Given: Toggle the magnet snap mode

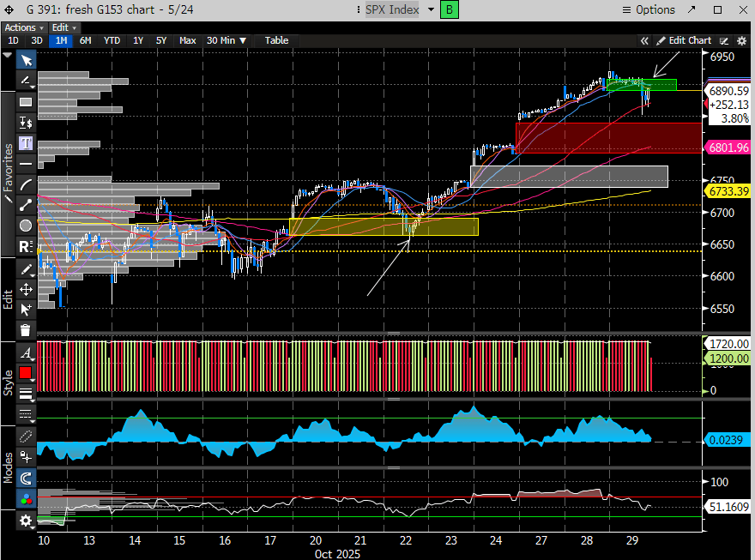Looking at the screenshot, I should (26, 479).
